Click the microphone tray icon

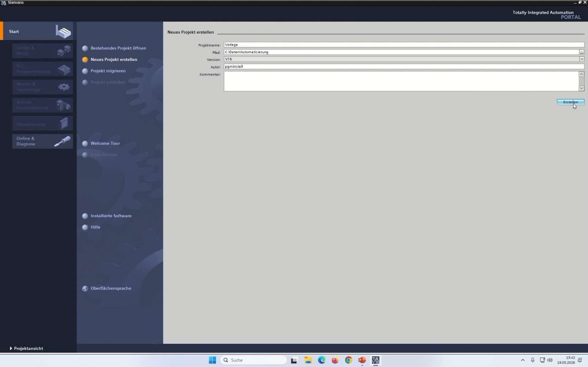[x=533, y=360]
